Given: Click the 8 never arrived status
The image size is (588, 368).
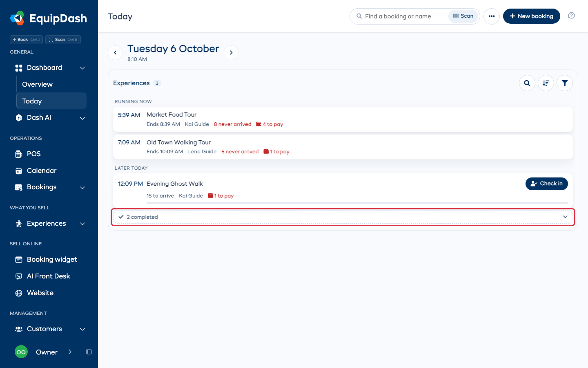Looking at the screenshot, I should pos(233,124).
